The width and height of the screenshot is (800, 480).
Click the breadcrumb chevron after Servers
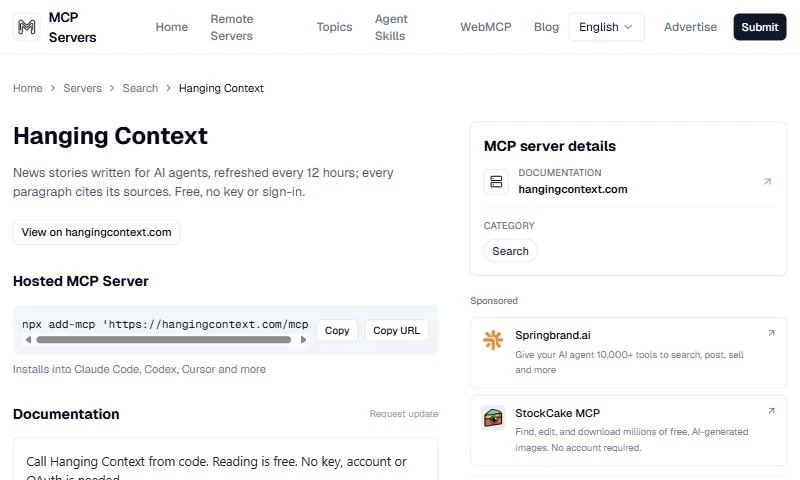pyautogui.click(x=112, y=88)
